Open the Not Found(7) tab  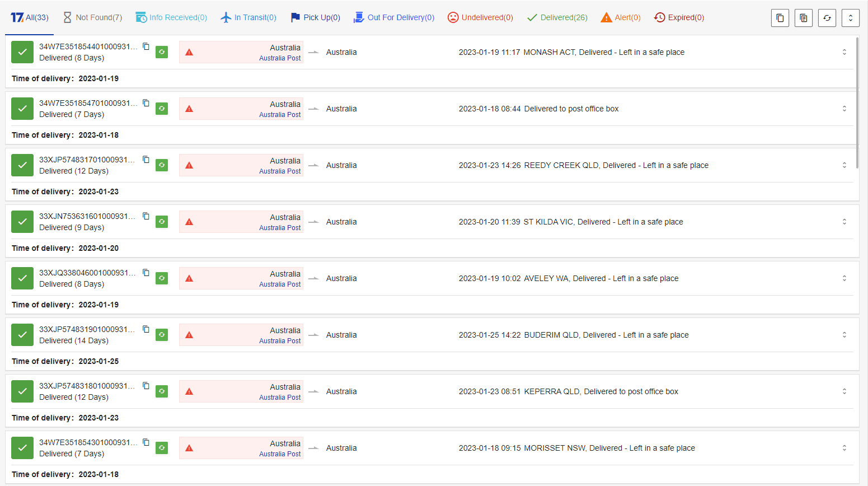click(93, 17)
